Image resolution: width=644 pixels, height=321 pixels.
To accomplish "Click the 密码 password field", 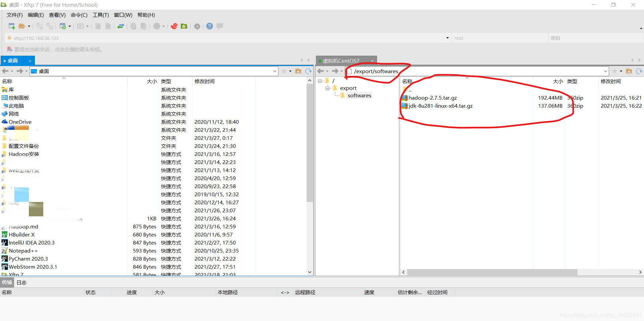I will tap(596, 38).
